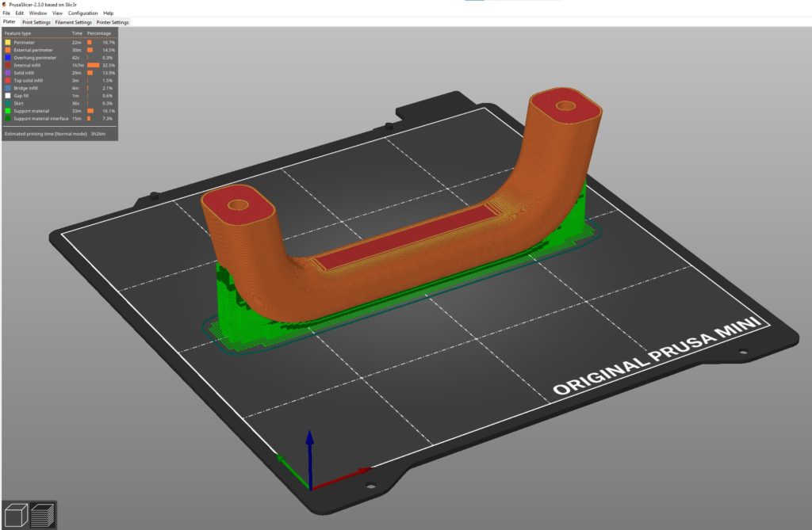This screenshot has width=812, height=530.
Task: Click the 16.1% Support material percentage
Action: [x=109, y=111]
